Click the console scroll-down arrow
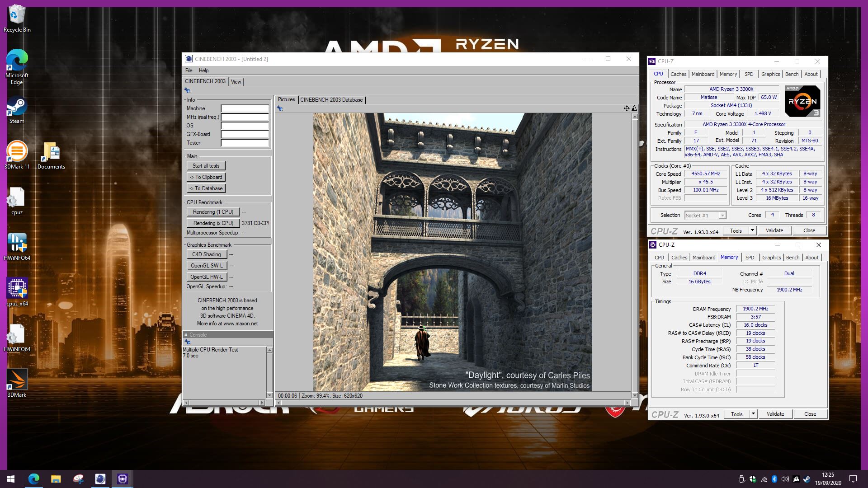The width and height of the screenshot is (868, 488). [269, 395]
